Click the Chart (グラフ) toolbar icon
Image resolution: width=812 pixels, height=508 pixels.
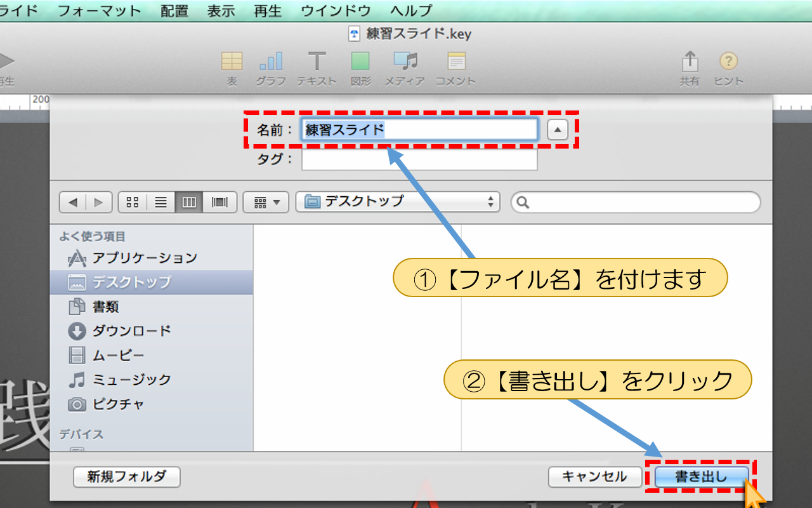(x=271, y=62)
